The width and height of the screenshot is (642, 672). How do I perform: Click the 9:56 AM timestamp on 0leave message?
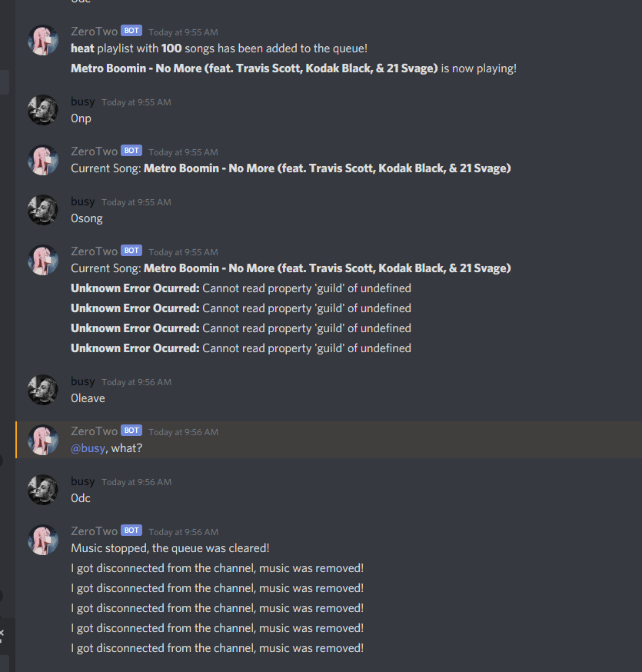click(x=136, y=382)
